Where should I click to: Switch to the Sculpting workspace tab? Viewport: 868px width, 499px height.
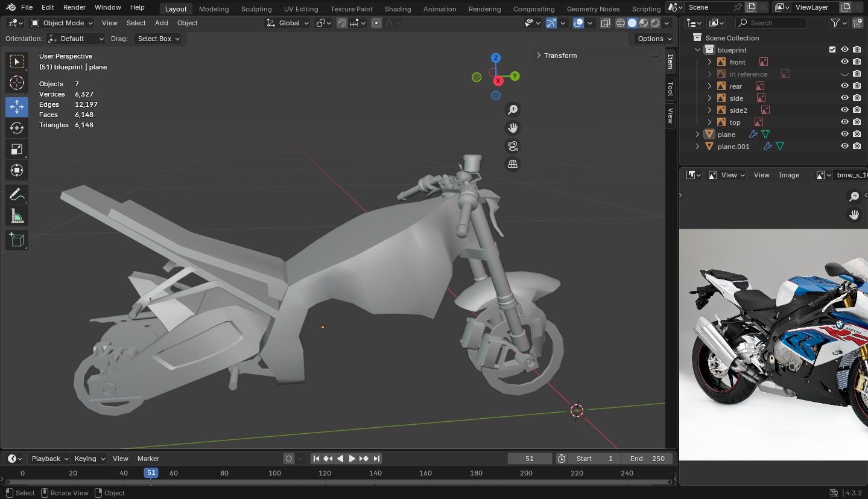tap(256, 9)
